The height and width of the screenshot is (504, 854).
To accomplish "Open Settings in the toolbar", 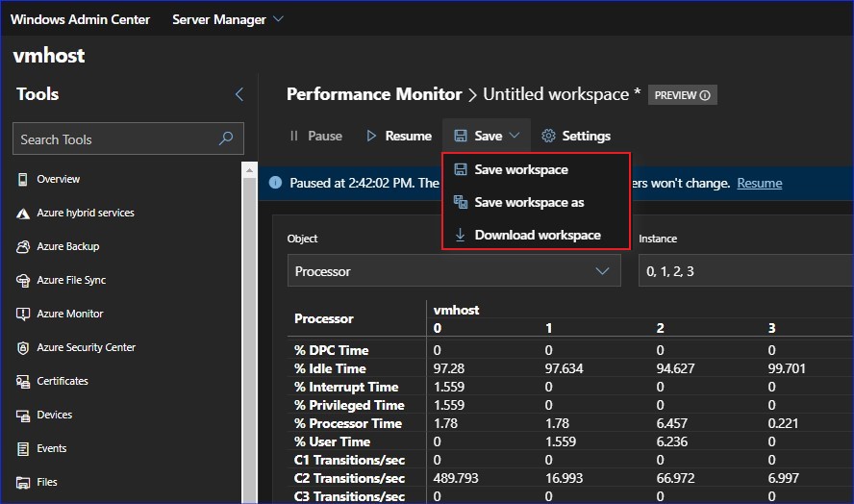I will [x=576, y=136].
